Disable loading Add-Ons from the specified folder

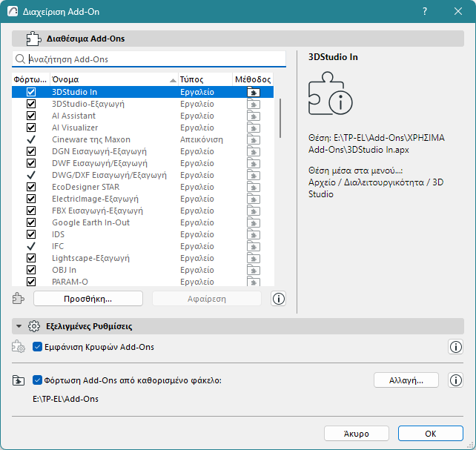click(39, 381)
